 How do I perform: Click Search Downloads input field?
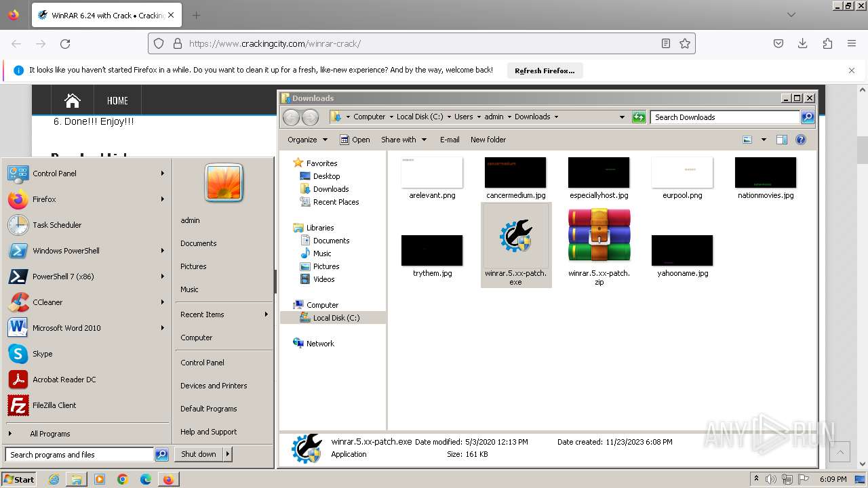coord(725,117)
